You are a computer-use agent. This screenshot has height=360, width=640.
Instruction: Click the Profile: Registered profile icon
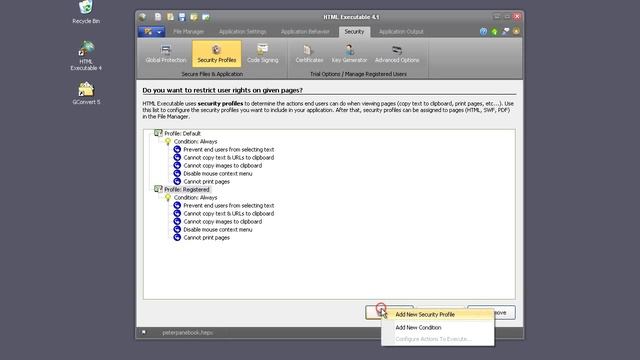point(158,189)
